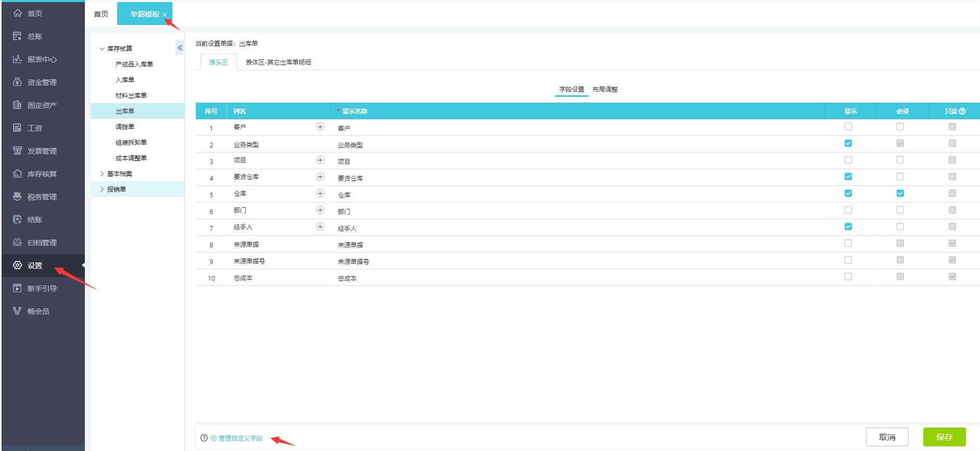Edit the 业务类型 display name field
The width and height of the screenshot is (980, 451).
pyautogui.click(x=577, y=144)
